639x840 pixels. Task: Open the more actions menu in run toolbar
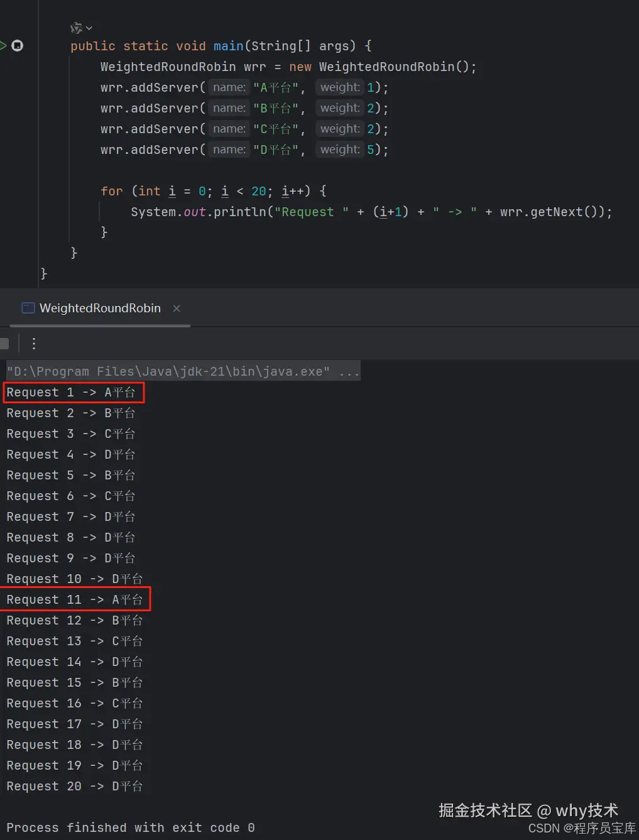pos(34,343)
